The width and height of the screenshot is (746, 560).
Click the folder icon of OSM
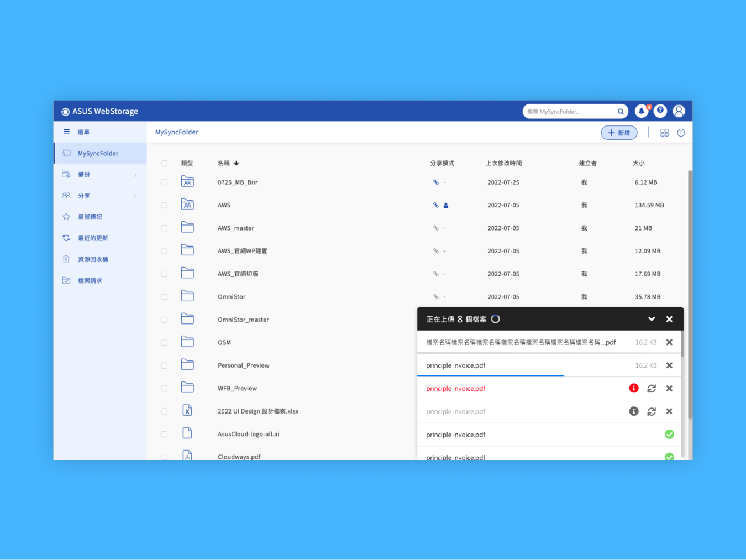point(187,342)
